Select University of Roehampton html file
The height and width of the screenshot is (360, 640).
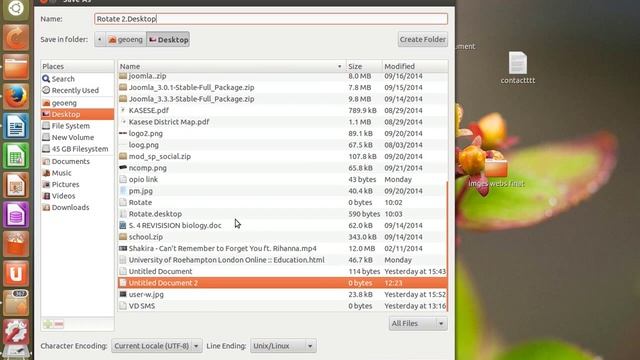(x=282, y=260)
